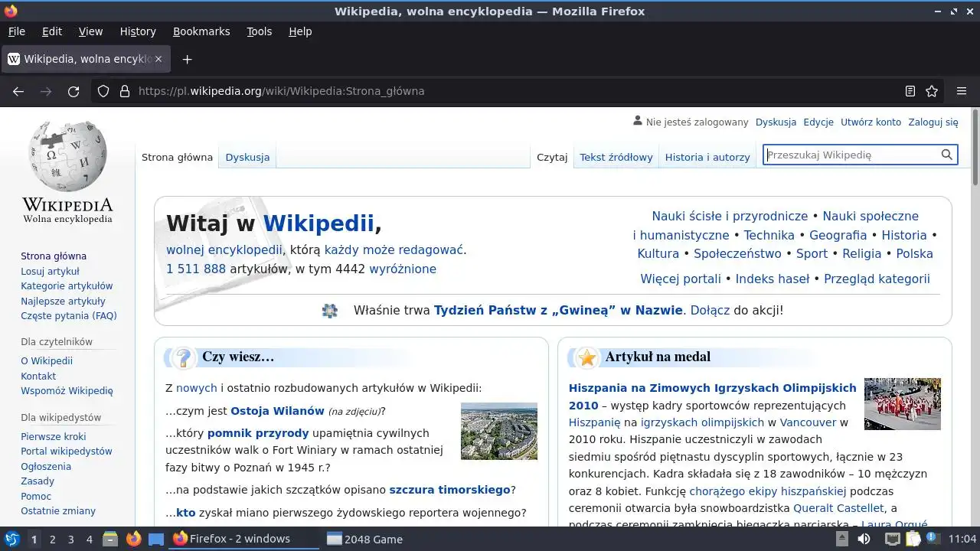Switch to the Dyskusja page tab
The height and width of the screenshot is (551, 980).
click(247, 157)
